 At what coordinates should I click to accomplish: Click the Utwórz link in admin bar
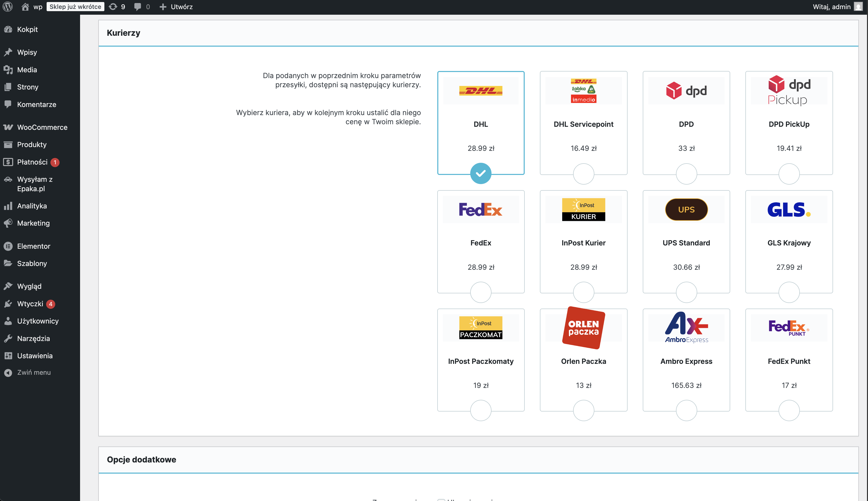[181, 7]
